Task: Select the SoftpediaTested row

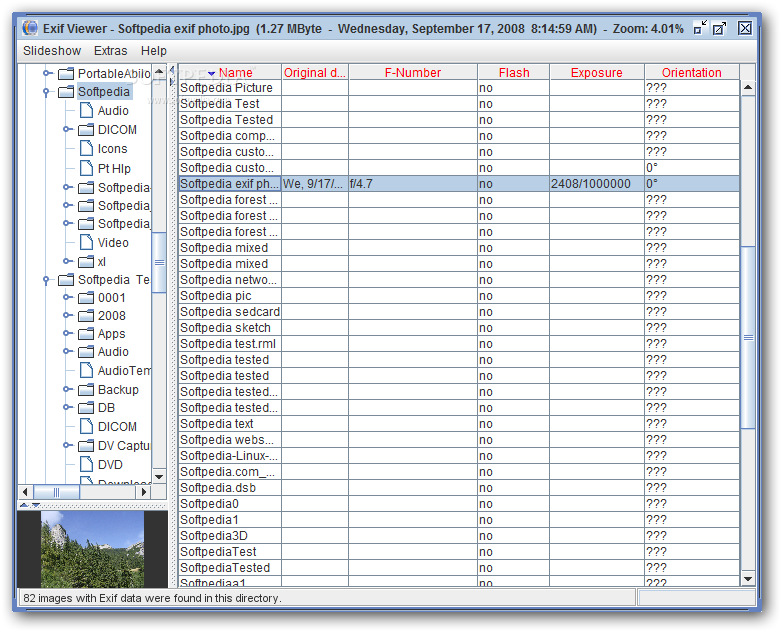Action: click(459, 568)
